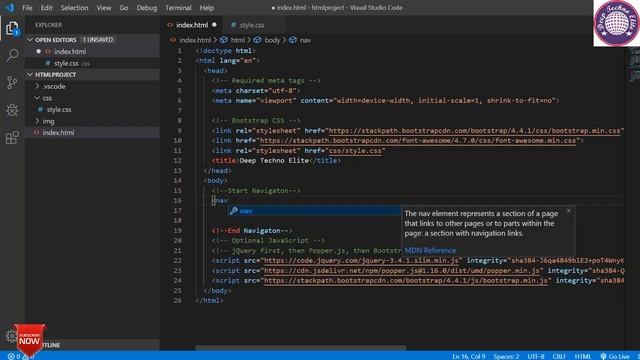640x360 pixels.
Task: Click the EXPLORER panel header
Action: (x=49, y=25)
